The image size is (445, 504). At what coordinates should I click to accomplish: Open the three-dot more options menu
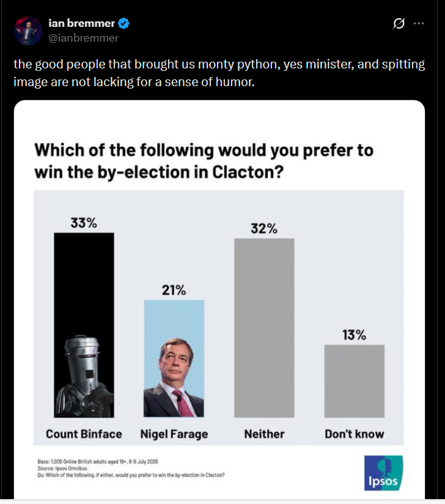click(419, 23)
